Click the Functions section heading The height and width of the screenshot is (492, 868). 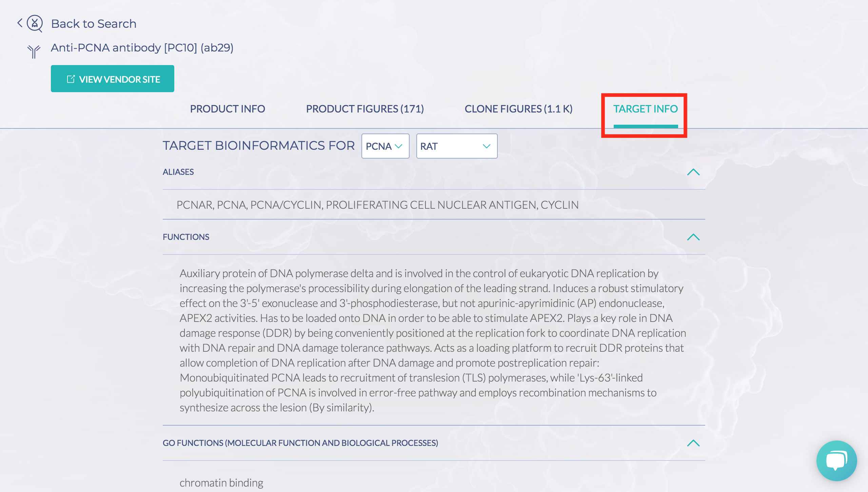pos(186,237)
